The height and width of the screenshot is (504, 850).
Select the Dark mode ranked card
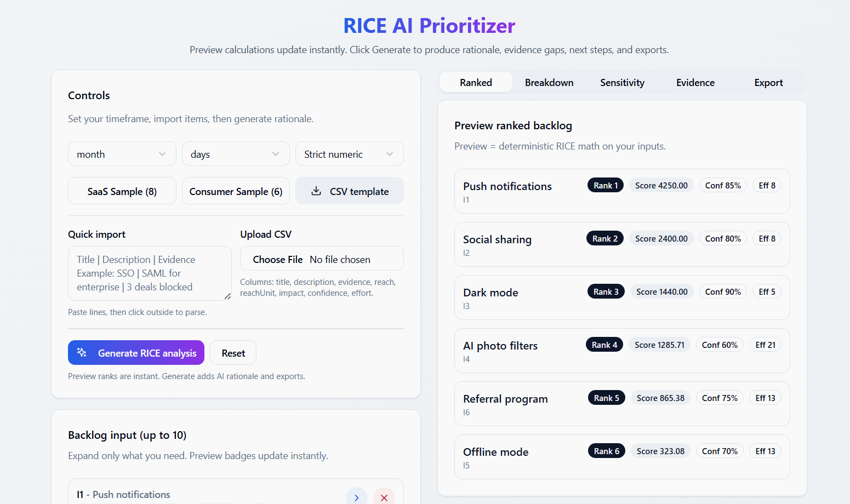(521, 297)
